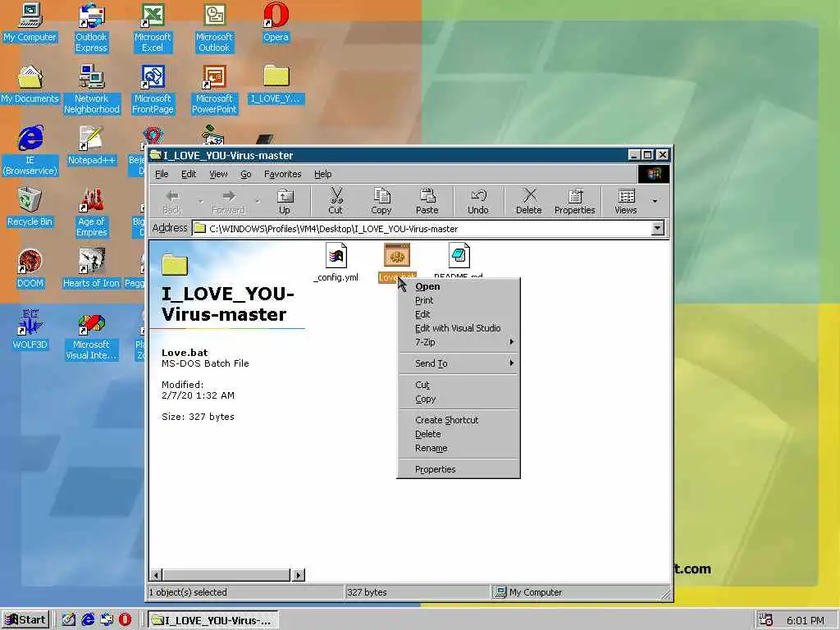Launch DOOM desktop shortcut
This screenshot has height=630, width=840.
(30, 269)
